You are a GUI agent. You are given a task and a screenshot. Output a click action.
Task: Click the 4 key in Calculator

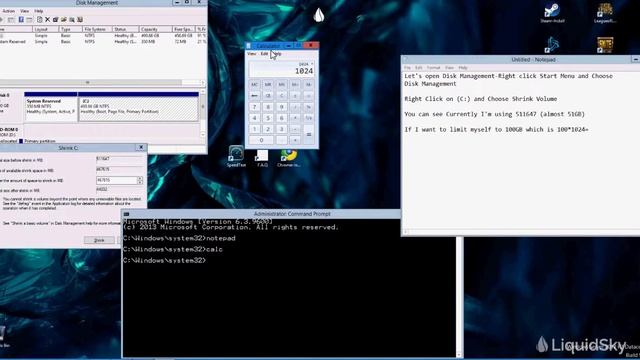point(254,118)
